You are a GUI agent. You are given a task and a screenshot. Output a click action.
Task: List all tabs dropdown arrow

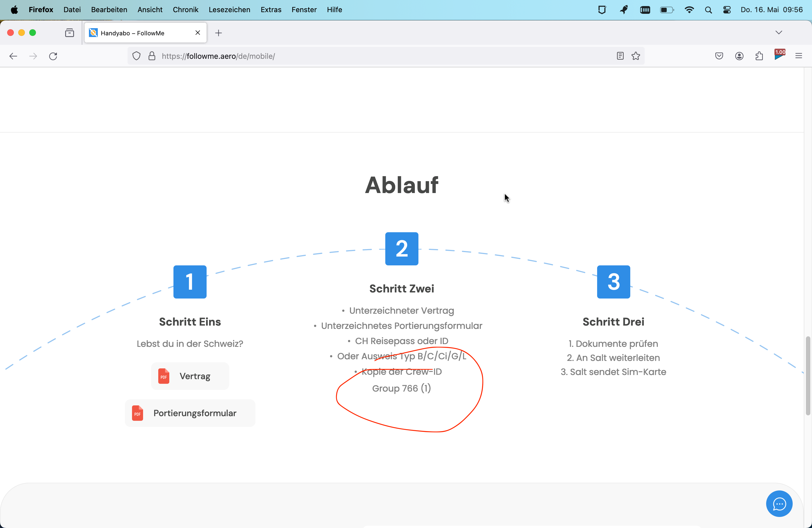(779, 32)
